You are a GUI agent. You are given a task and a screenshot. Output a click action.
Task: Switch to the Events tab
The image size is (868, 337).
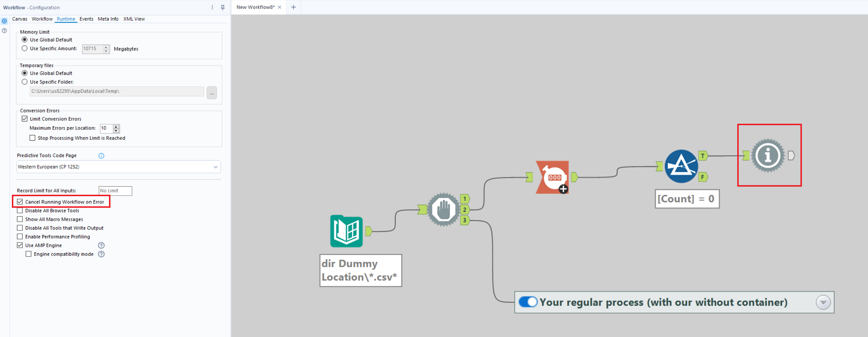pos(86,19)
